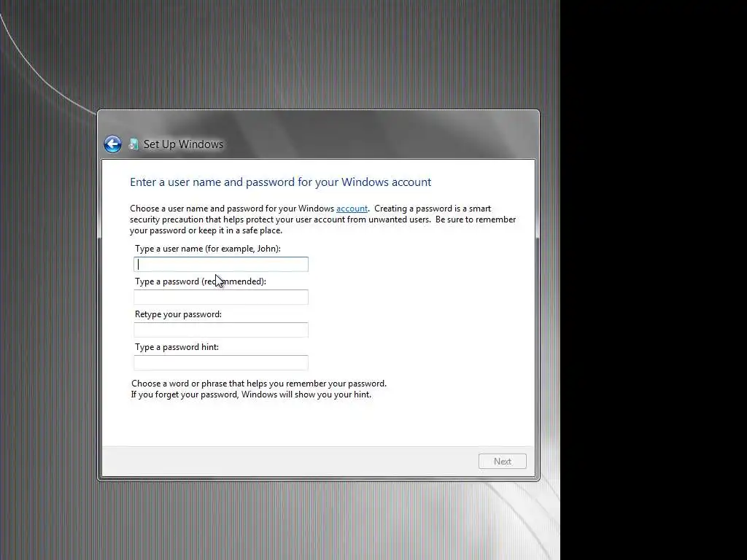
Task: Click the Set Up Windows title icon
Action: [134, 144]
